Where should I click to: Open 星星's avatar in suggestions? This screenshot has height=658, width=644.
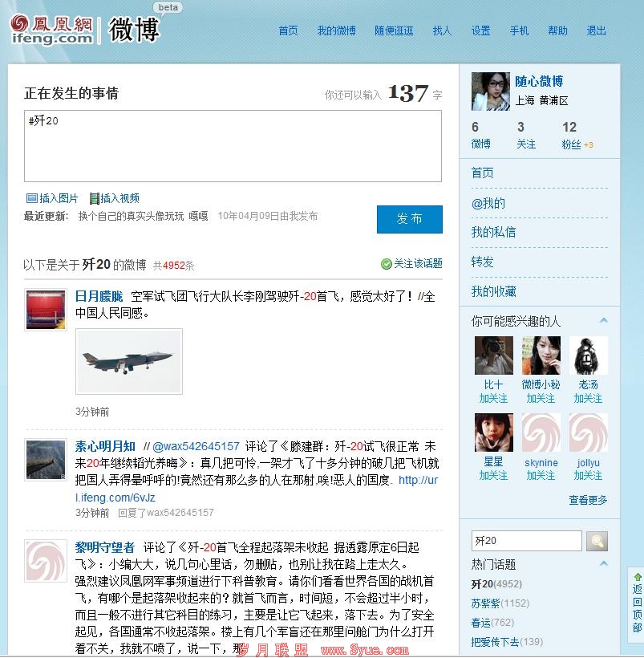pyautogui.click(x=494, y=433)
